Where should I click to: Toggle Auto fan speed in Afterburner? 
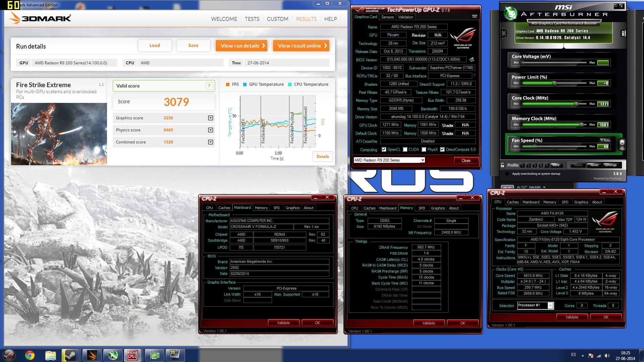tap(605, 140)
